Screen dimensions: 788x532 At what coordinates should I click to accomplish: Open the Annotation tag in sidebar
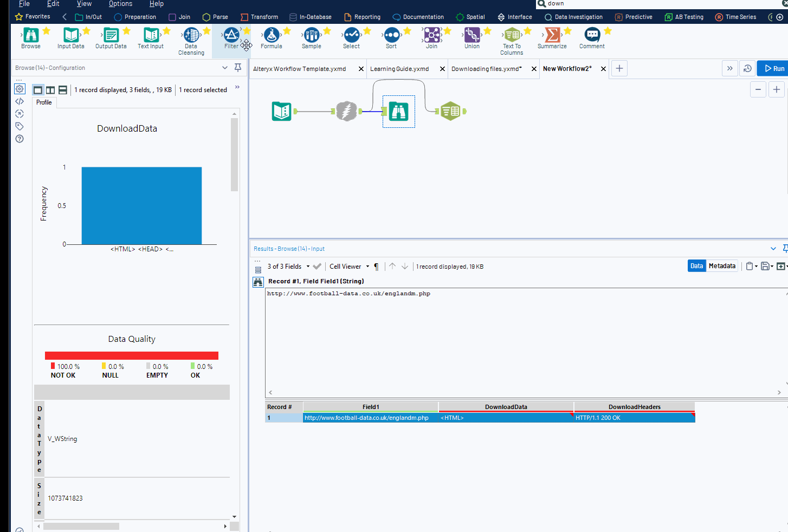pyautogui.click(x=20, y=126)
